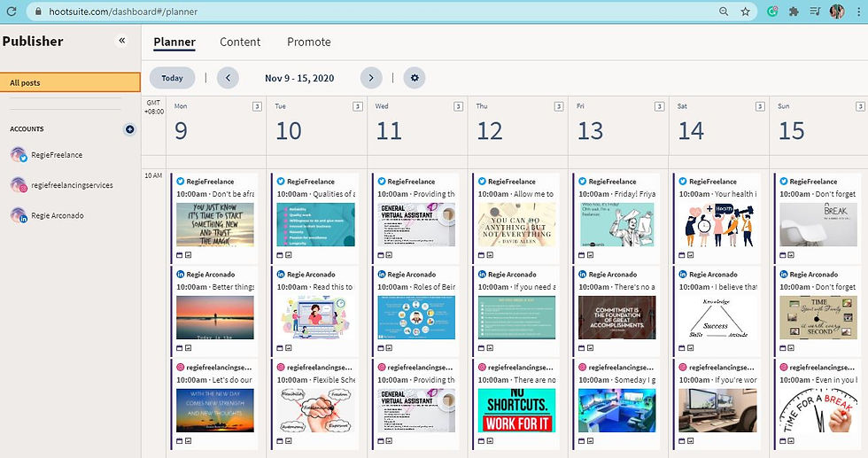Screen dimensions: 868x458
Task: Expand the post count badge for Mon 9
Action: [x=257, y=106]
